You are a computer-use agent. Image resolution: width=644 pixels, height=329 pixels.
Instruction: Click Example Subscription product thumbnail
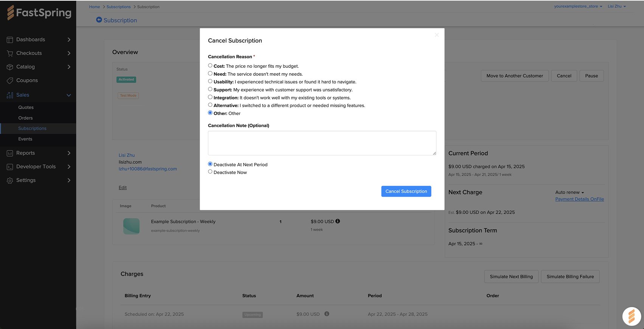click(131, 226)
